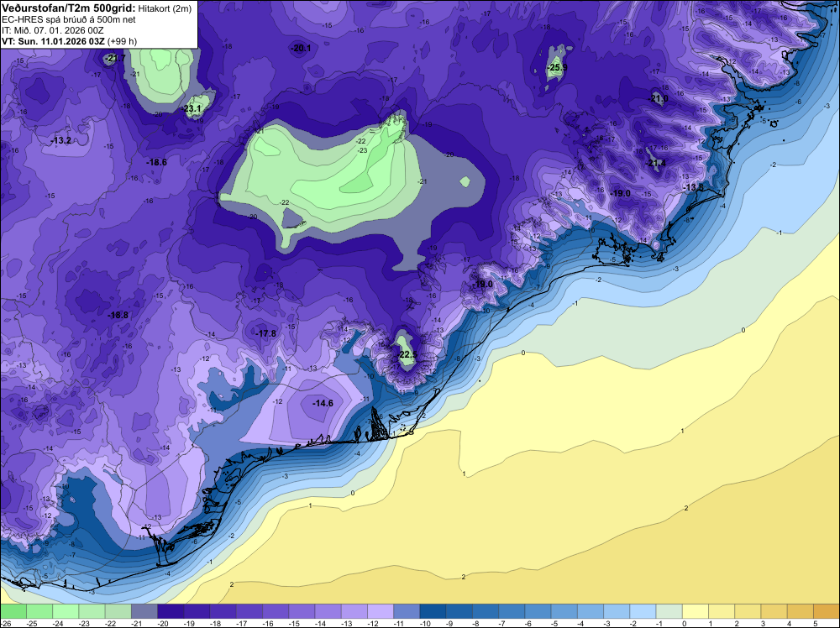Select the bold temperature label "-13.8"
Image resolution: width=840 pixels, height=628 pixels.
tap(693, 187)
